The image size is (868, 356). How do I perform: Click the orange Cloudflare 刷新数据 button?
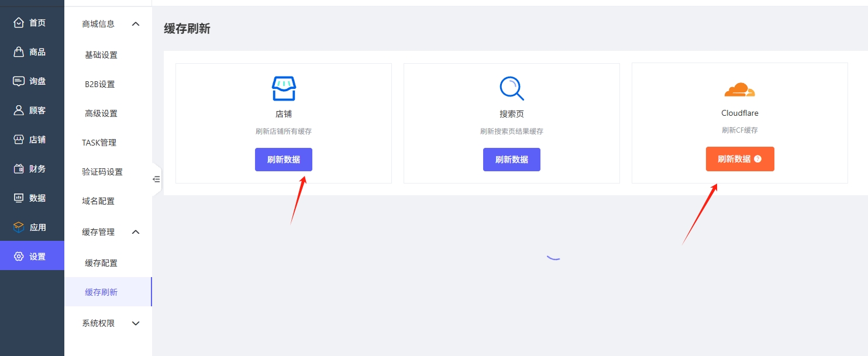733,159
